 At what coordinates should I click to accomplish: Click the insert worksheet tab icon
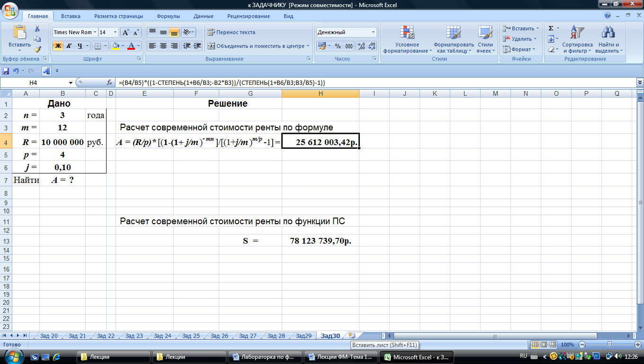352,336
